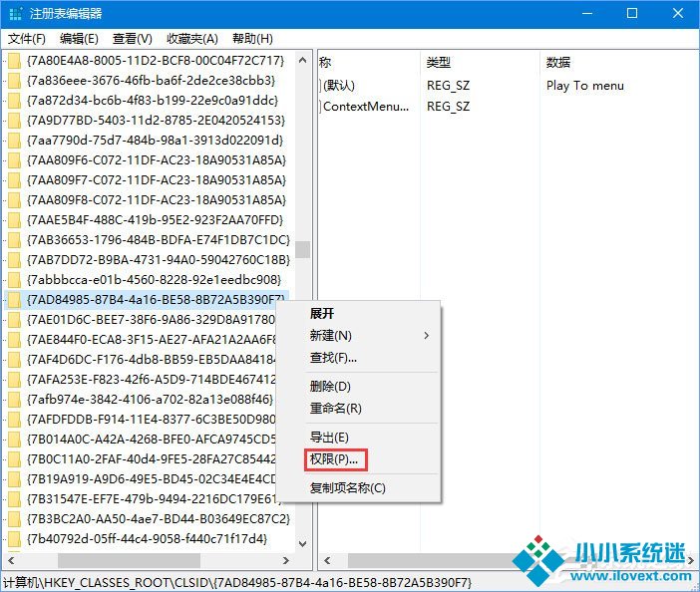Image resolution: width=700 pixels, height=592 pixels.
Task: Click folder icon of {7AE01D6C-BEE7-38F6-9A86 key
Action: click(x=14, y=320)
